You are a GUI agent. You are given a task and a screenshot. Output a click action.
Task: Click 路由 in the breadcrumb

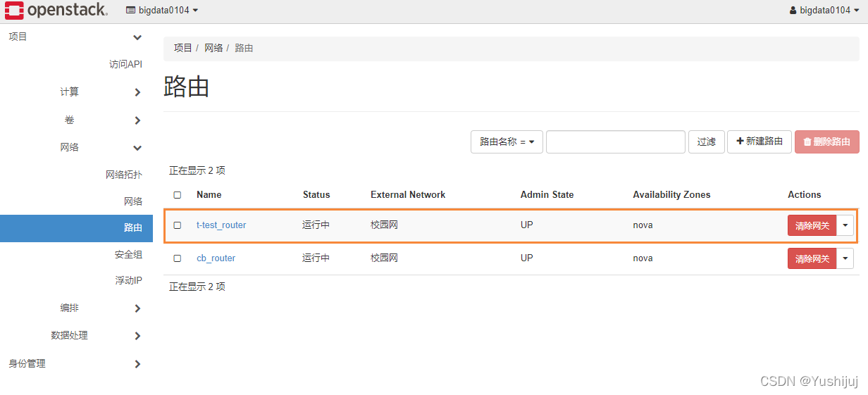click(244, 48)
